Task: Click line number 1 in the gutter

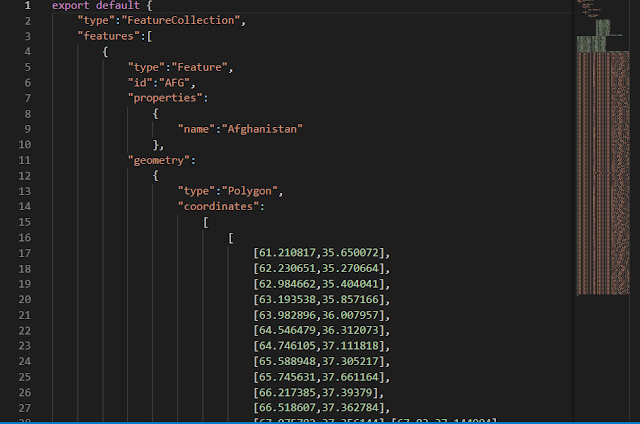Action: tap(28, 5)
